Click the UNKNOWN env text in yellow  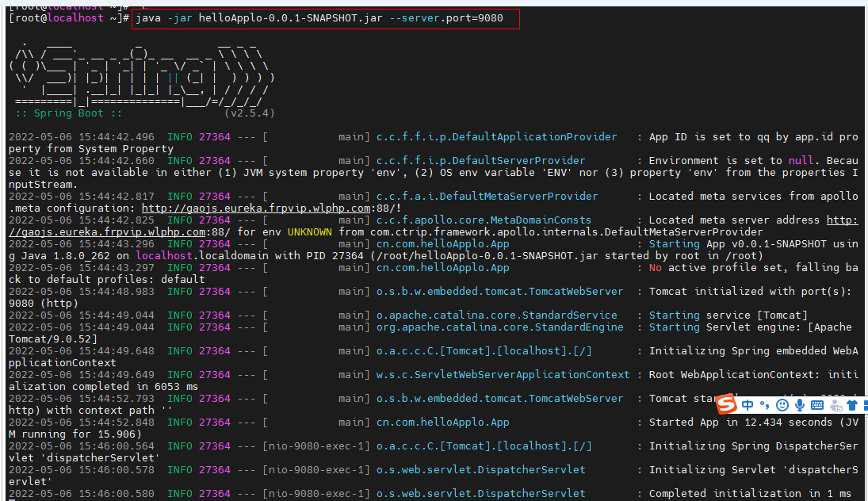[309, 232]
